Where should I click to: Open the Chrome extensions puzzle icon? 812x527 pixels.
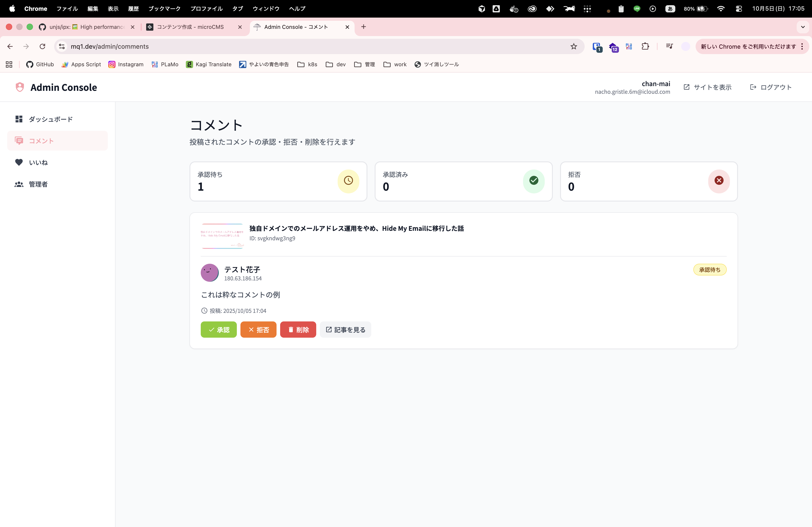[x=645, y=46]
